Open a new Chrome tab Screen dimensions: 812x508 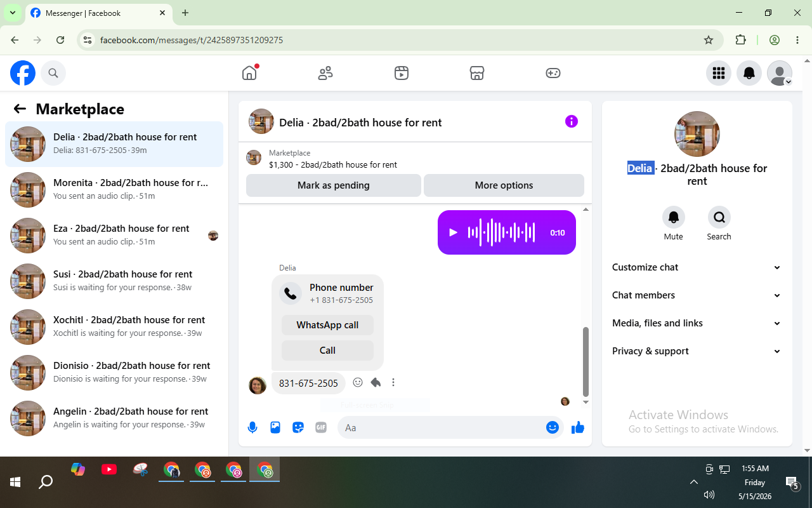[185, 13]
